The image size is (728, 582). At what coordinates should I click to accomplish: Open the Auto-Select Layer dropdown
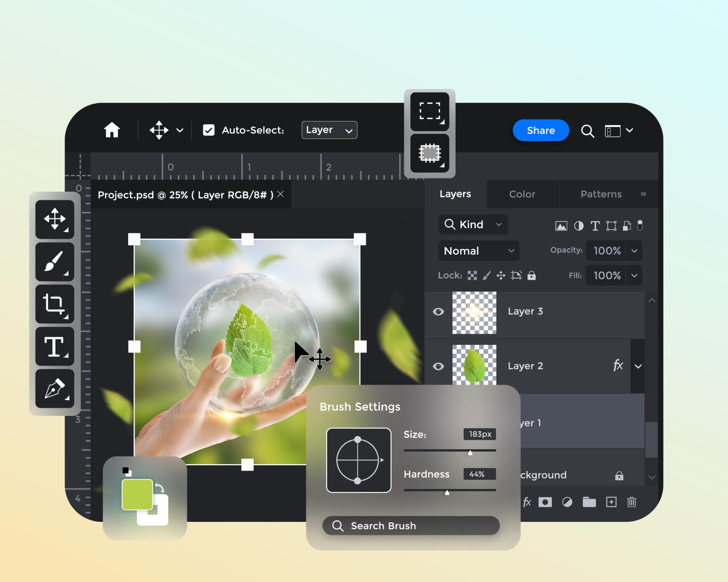point(329,130)
